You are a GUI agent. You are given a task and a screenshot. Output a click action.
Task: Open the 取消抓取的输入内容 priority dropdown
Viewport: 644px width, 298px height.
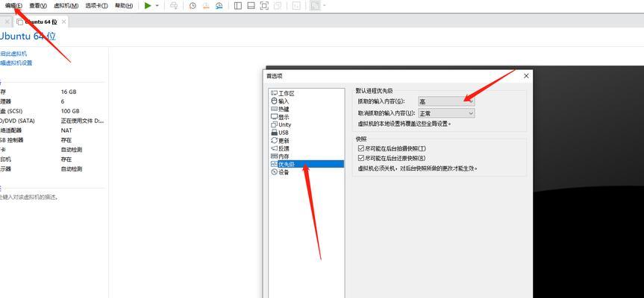click(446, 113)
